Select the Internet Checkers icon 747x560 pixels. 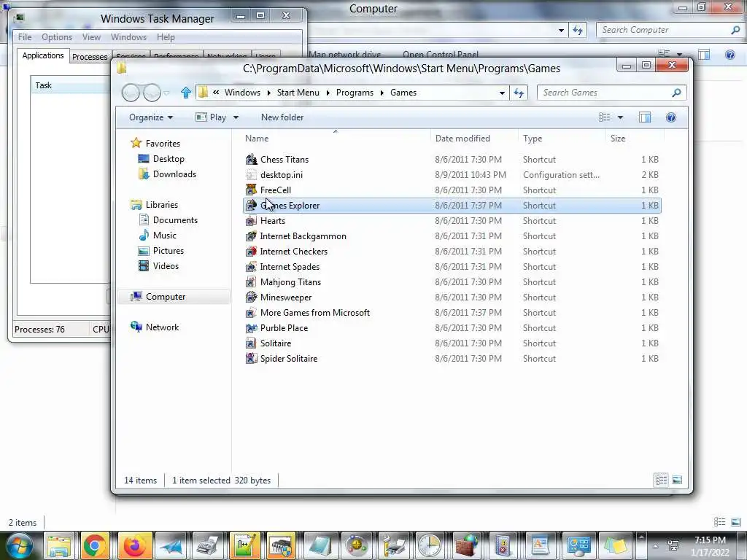tap(251, 252)
